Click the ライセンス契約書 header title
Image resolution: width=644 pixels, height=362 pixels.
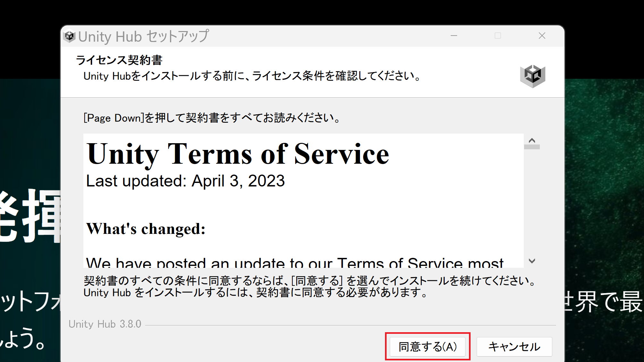pos(119,60)
